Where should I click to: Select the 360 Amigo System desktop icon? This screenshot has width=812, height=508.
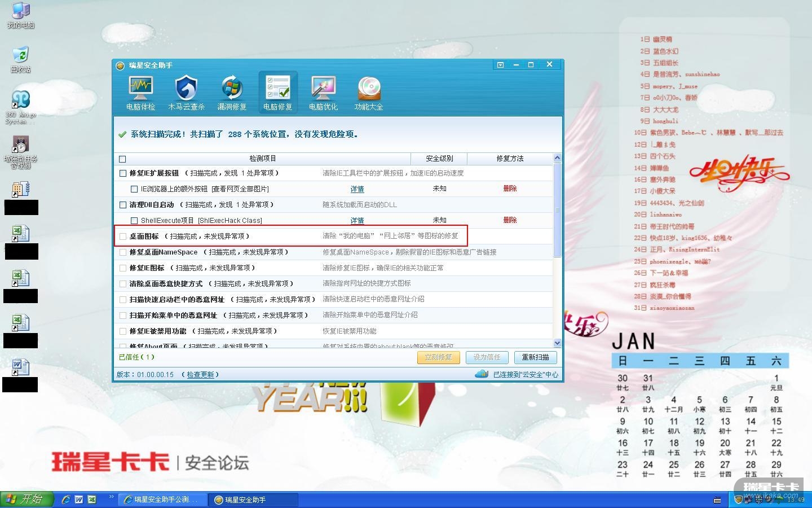pyautogui.click(x=21, y=107)
